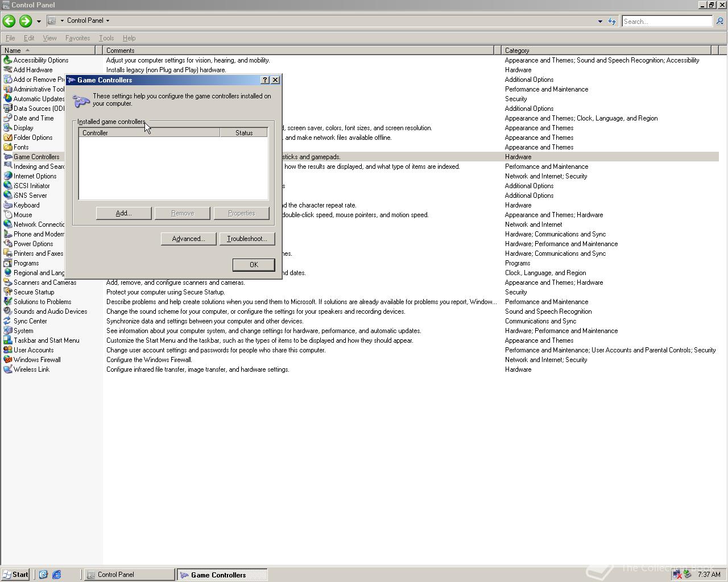This screenshot has height=582, width=728.
Task: Open recent pages dropdown next to Forward
Action: click(x=39, y=21)
